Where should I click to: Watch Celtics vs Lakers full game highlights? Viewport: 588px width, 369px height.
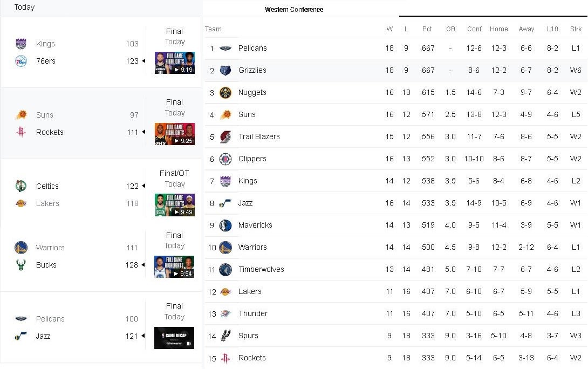(174, 205)
